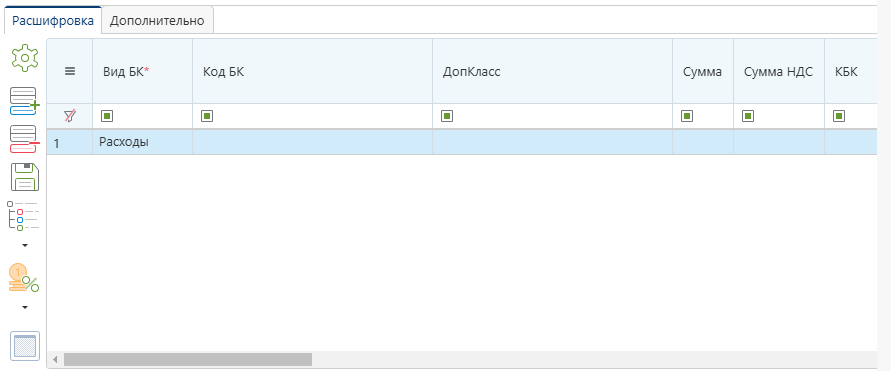Image resolution: width=891 pixels, height=371 pixels.
Task: Expand the arrow below the tree icon
Action: [24, 246]
